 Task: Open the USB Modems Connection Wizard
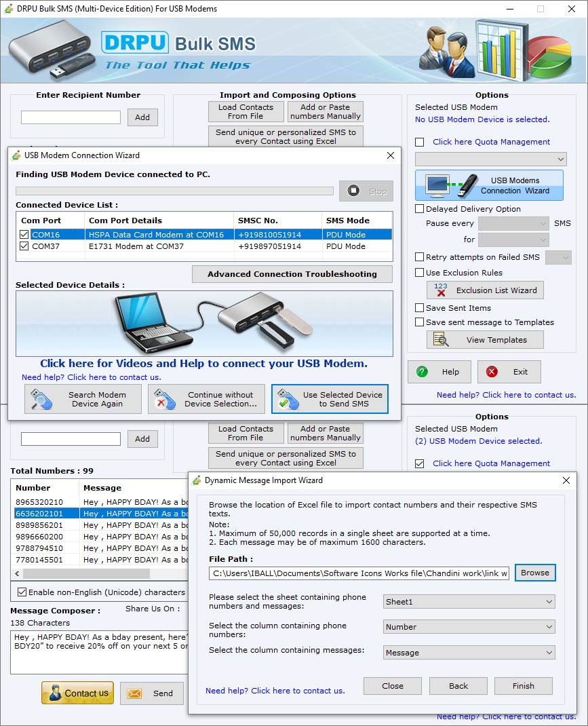tap(490, 183)
